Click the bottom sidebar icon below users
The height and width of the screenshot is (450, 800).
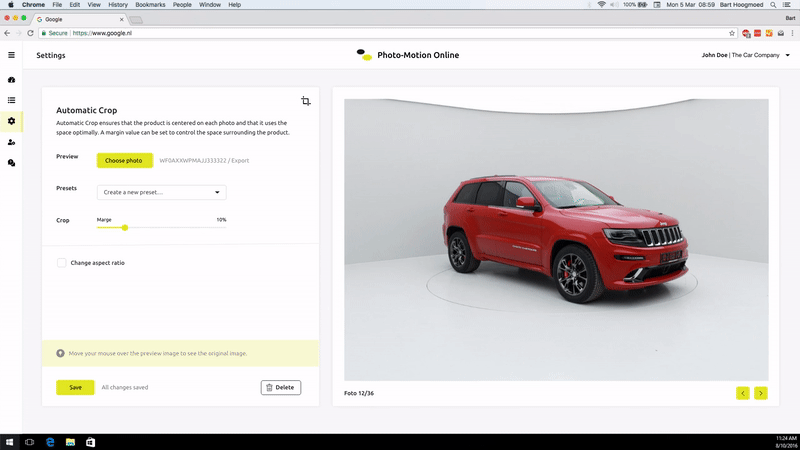pos(11,163)
